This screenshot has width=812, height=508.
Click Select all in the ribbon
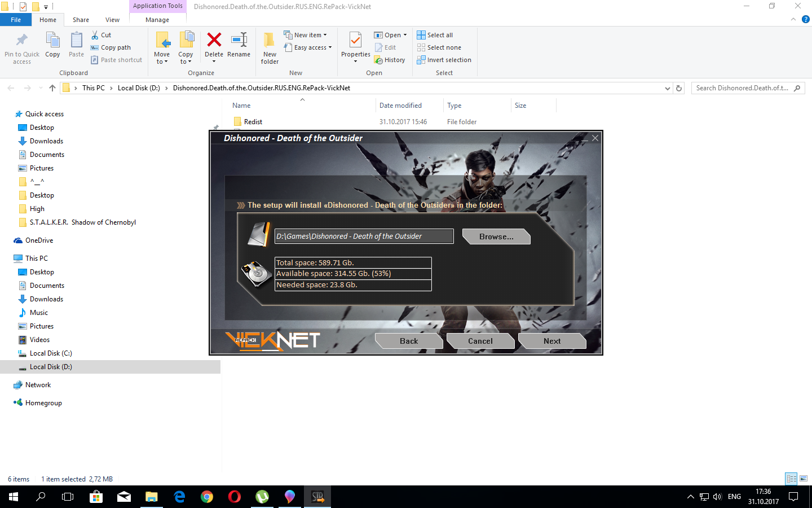click(x=435, y=35)
